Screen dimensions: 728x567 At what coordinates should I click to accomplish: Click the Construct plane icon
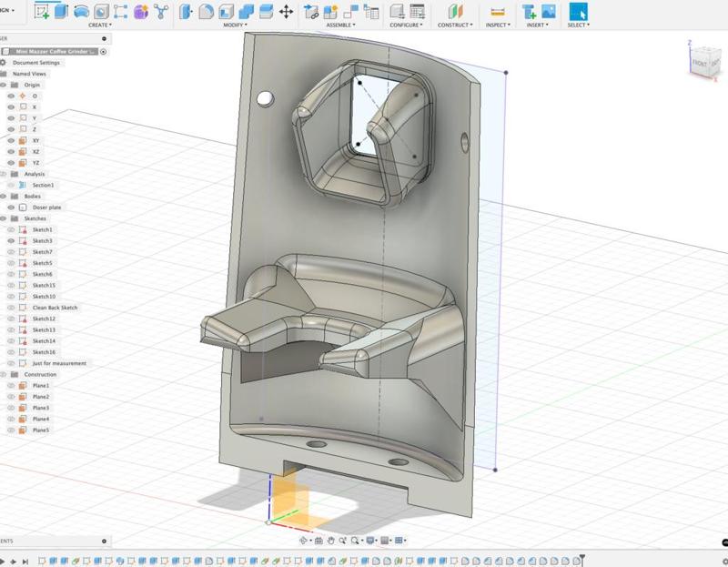[456, 12]
